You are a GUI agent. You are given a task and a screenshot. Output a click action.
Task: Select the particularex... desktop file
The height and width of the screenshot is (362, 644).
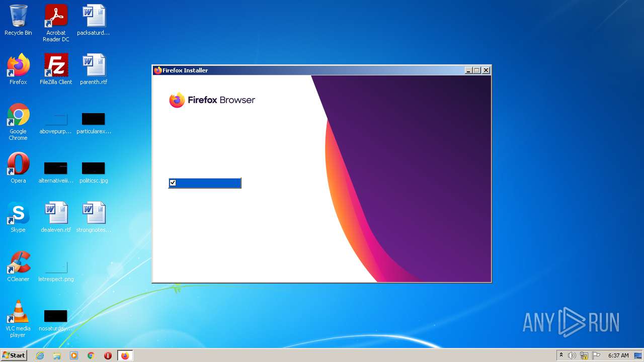pyautogui.click(x=94, y=124)
